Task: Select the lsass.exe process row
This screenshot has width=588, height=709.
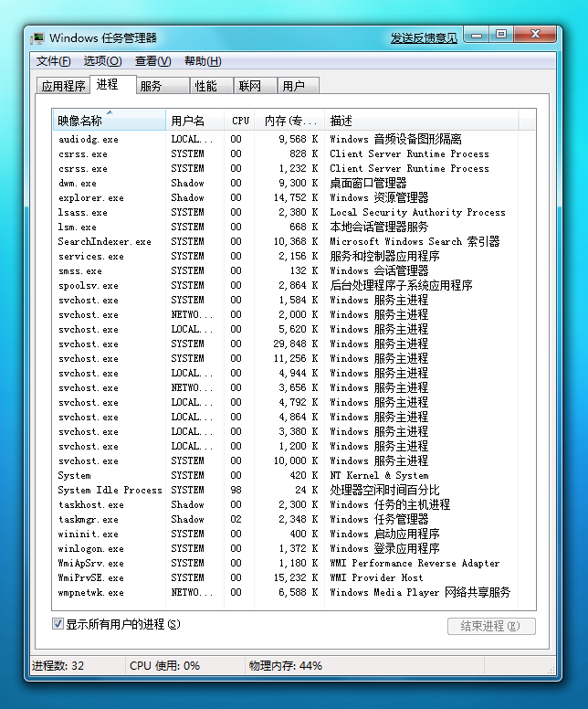Action: pyautogui.click(x=294, y=213)
